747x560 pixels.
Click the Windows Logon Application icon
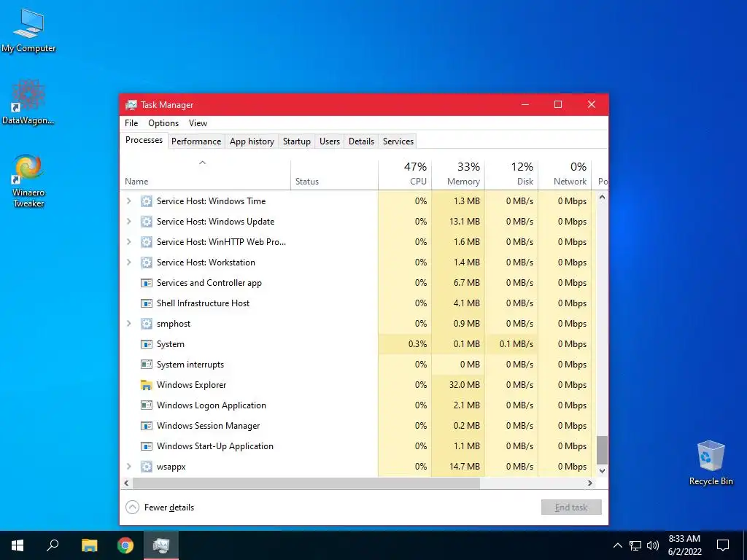pos(146,405)
